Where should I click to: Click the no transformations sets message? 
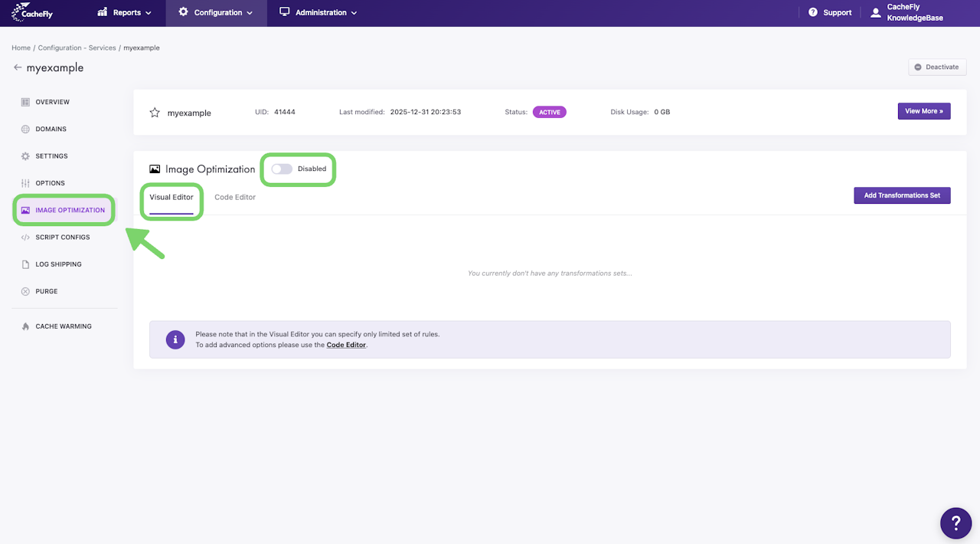coord(550,274)
